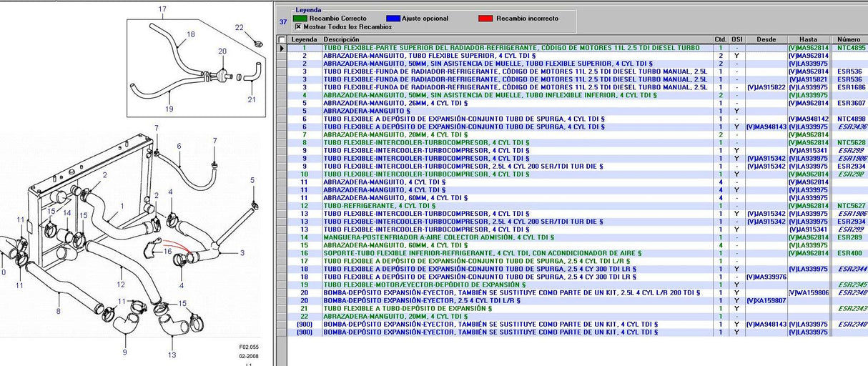
Task: Click the Desde value (V)XA159807
Action: pos(766,300)
